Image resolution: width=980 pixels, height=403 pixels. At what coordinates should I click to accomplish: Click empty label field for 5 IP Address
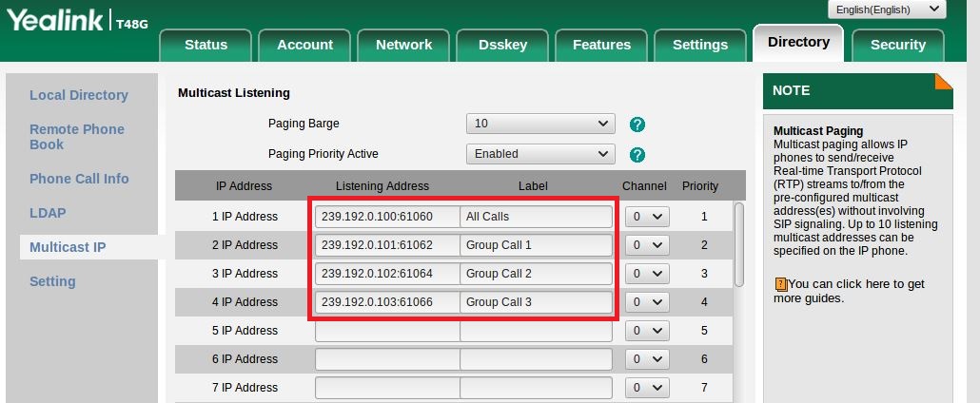point(537,331)
